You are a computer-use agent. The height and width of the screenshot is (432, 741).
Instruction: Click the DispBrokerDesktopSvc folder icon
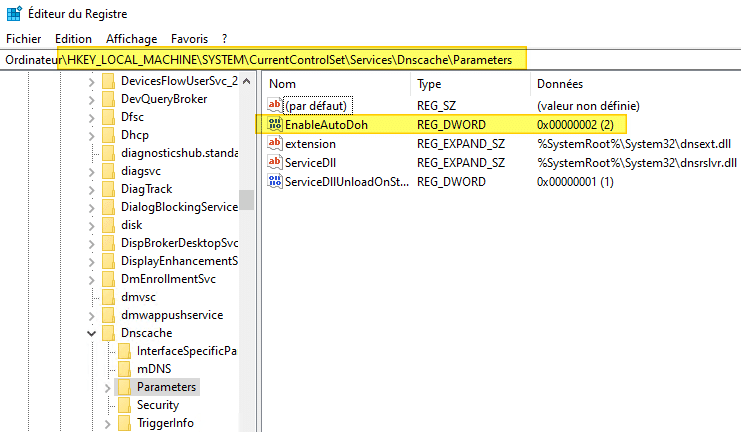(109, 243)
